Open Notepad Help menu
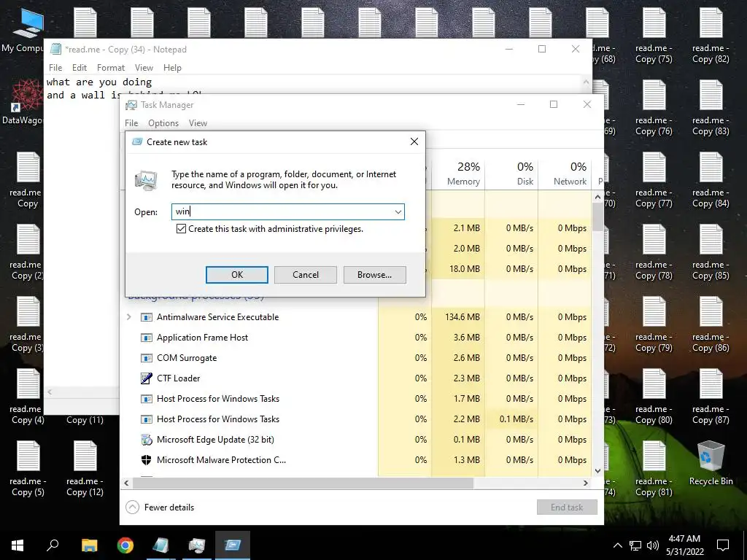 172,68
